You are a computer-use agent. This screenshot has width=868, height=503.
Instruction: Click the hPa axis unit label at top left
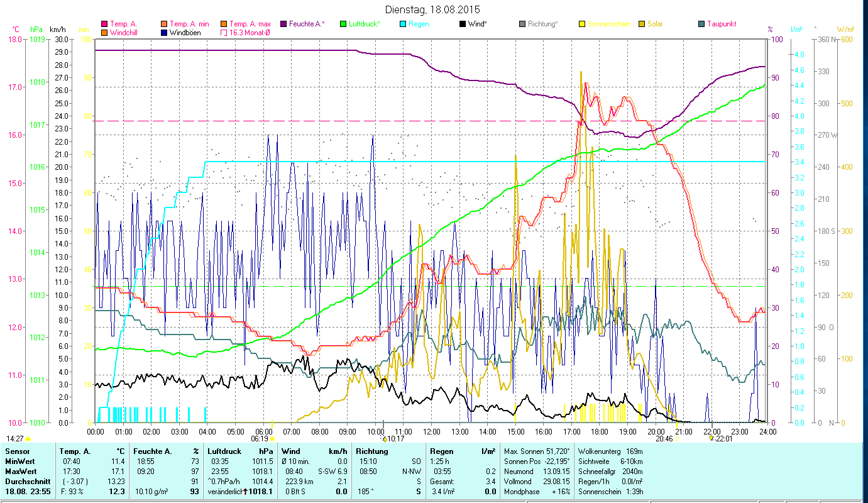[37, 30]
